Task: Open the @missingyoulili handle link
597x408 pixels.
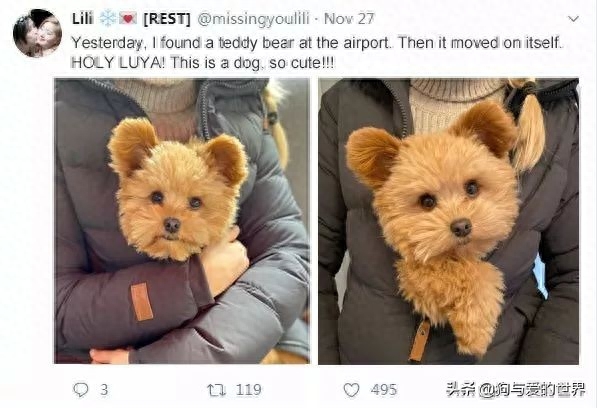Action: 253,19
